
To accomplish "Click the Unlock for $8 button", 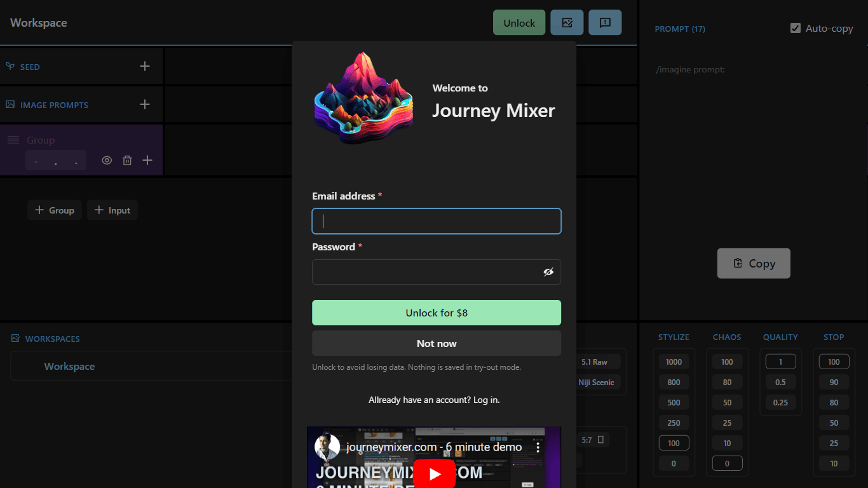I will pyautogui.click(x=437, y=313).
